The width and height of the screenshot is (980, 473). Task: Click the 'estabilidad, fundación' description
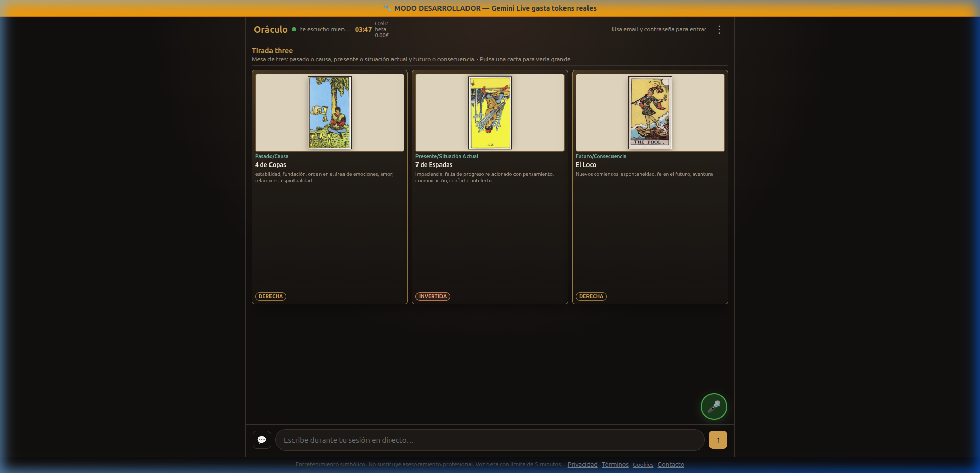[x=324, y=177]
